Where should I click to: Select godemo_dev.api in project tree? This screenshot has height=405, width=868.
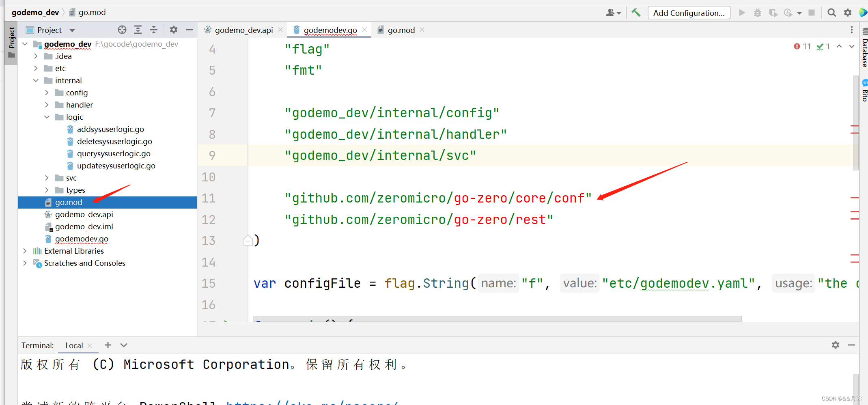tap(84, 214)
